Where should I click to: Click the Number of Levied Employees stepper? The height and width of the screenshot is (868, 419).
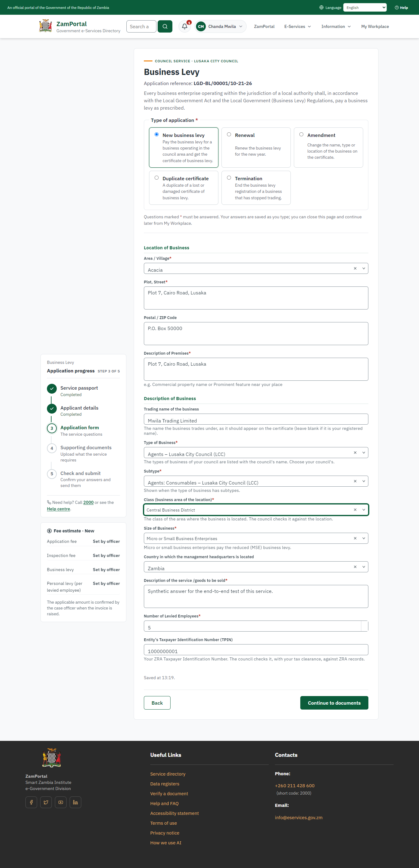pos(364,626)
